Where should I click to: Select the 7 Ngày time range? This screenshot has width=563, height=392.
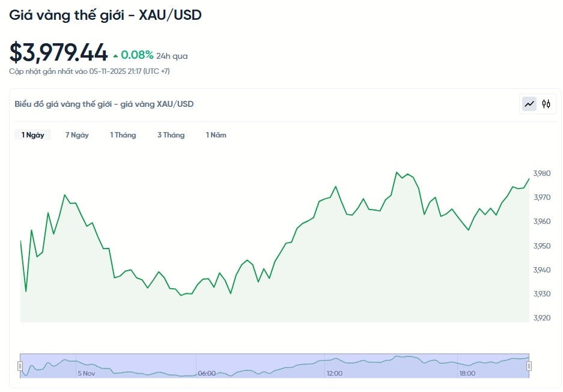click(77, 135)
